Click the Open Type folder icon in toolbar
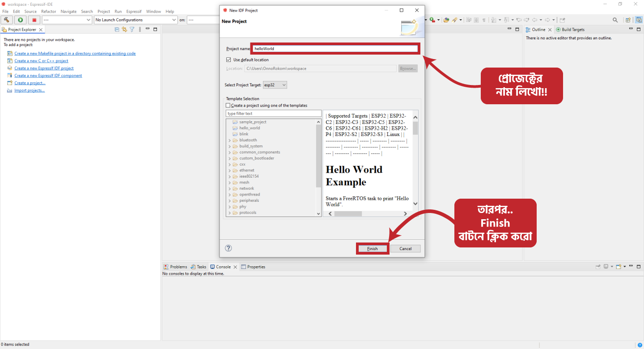Screen dimensions: 644x349 point(446,20)
